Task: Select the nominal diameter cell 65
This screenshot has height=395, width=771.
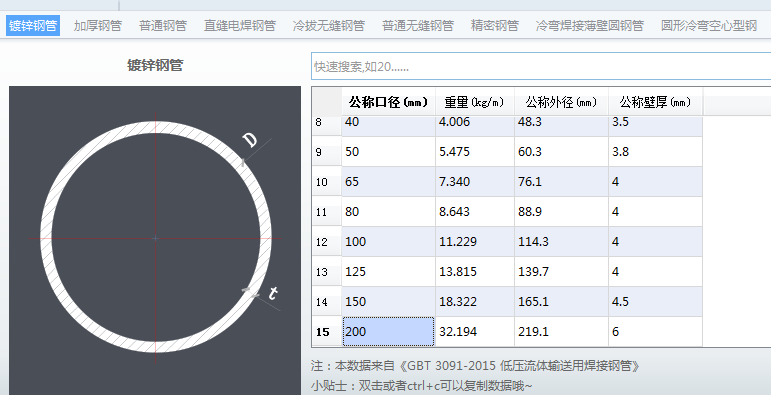Action: tap(388, 182)
